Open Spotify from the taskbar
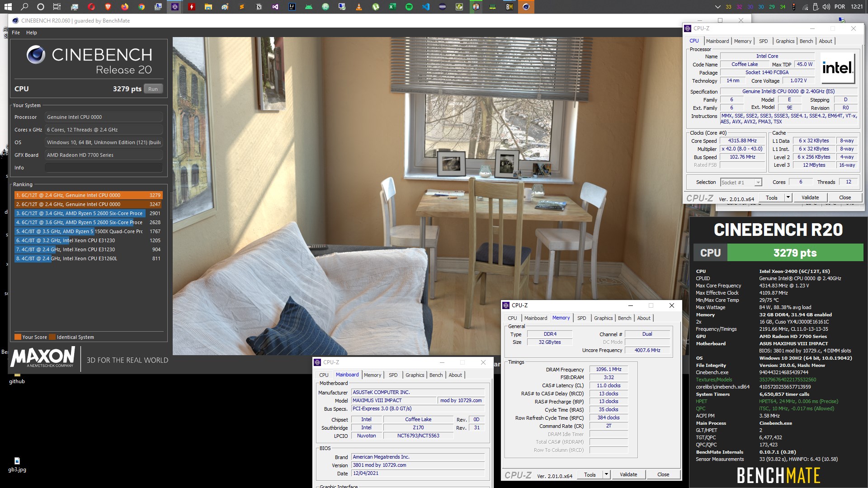Image resolution: width=868 pixels, height=488 pixels. tap(409, 7)
